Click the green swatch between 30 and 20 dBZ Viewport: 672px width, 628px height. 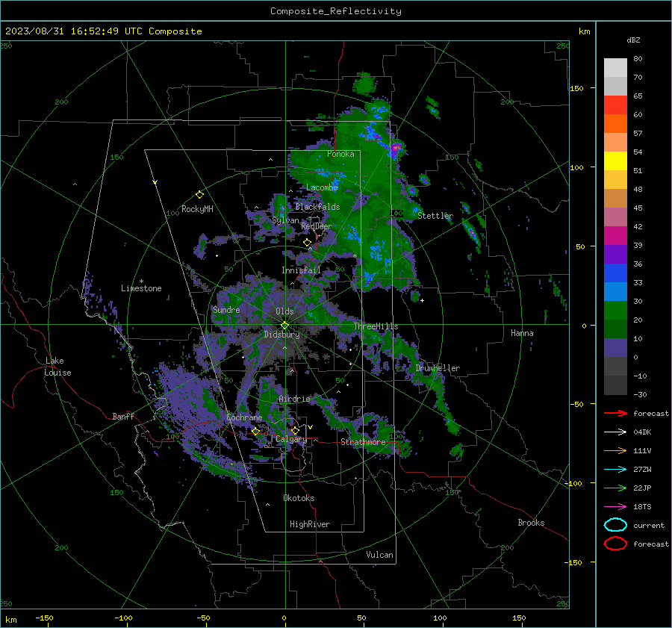tap(615, 311)
